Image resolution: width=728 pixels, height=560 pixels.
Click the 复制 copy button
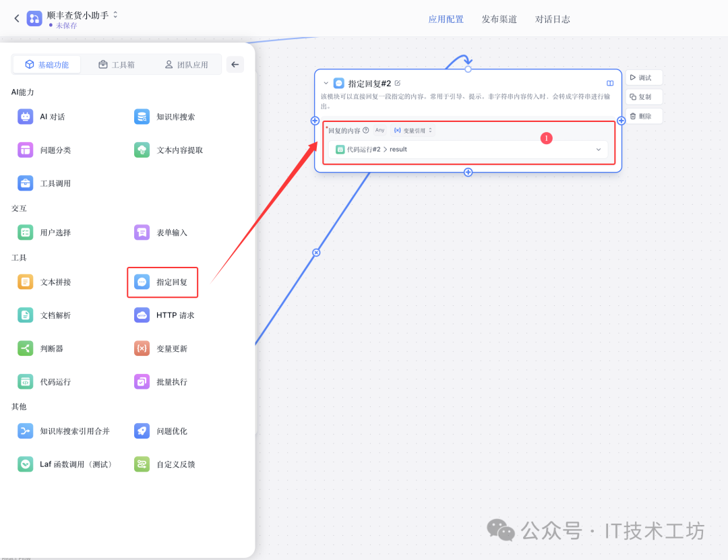click(x=644, y=96)
